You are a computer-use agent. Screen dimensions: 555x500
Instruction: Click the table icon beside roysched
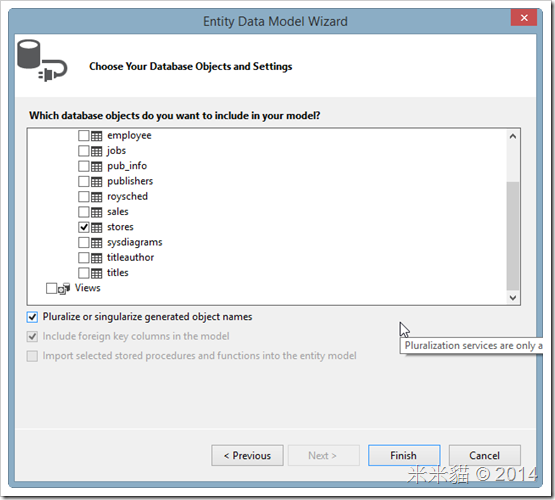97,197
